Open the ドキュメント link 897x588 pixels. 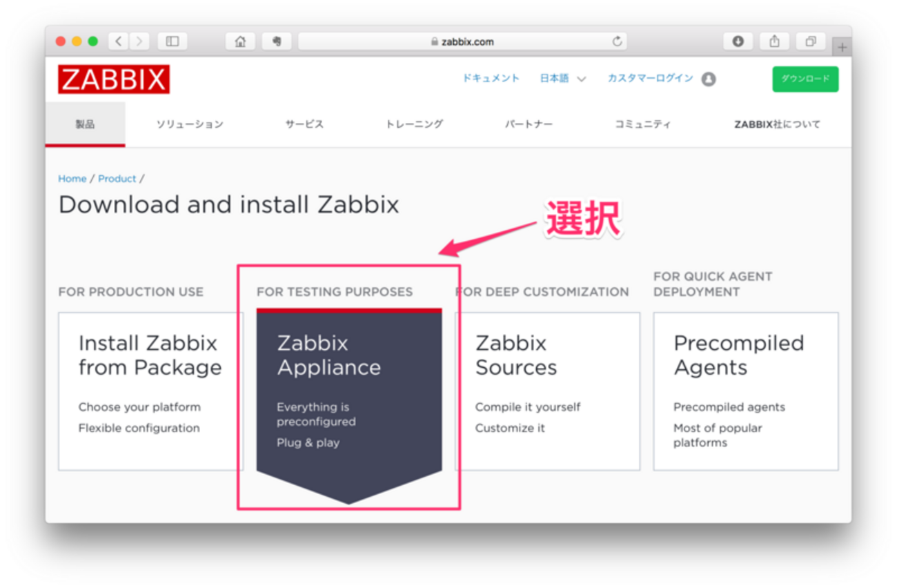[x=491, y=79]
